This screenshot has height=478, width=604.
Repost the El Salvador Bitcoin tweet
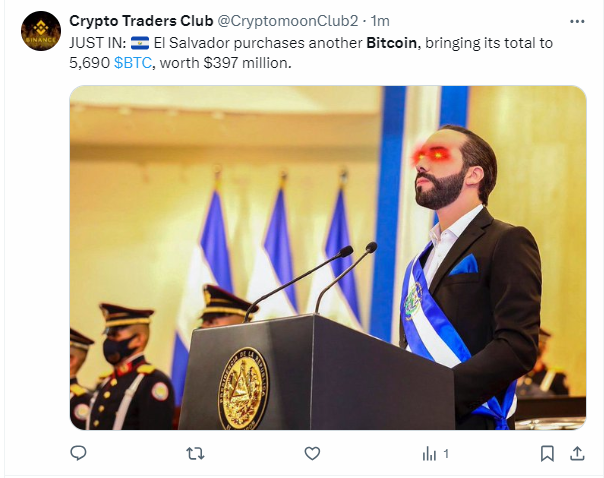point(195,453)
